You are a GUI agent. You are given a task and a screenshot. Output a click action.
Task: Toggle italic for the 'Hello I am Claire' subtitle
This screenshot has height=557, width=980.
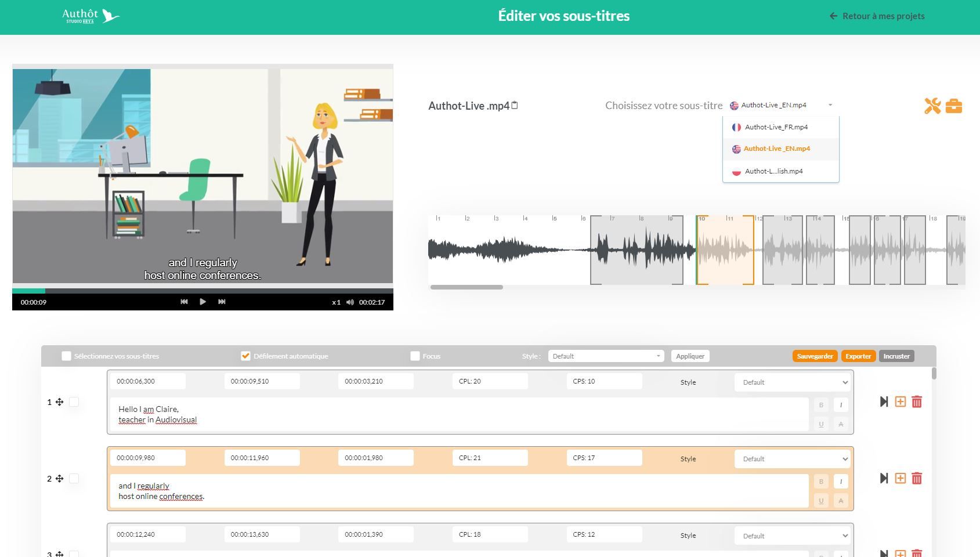(x=841, y=405)
